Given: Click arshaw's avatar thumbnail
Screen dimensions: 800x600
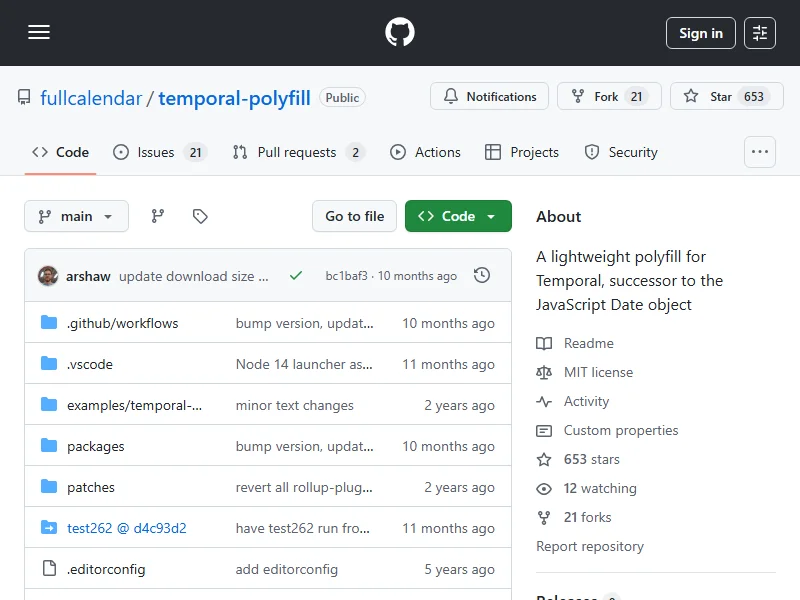Looking at the screenshot, I should pyautogui.click(x=48, y=276).
